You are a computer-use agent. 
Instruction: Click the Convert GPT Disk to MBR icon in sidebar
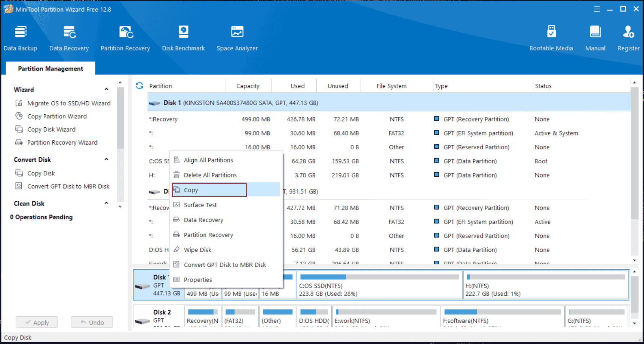(19, 186)
